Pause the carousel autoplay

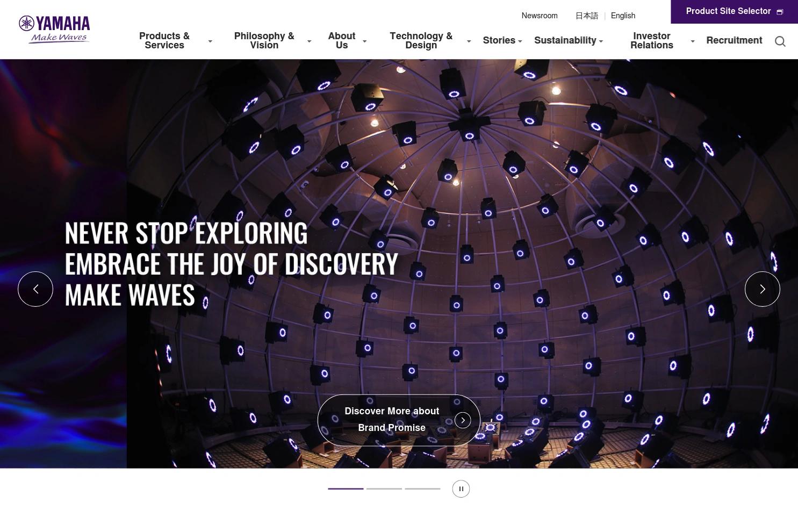pyautogui.click(x=461, y=488)
